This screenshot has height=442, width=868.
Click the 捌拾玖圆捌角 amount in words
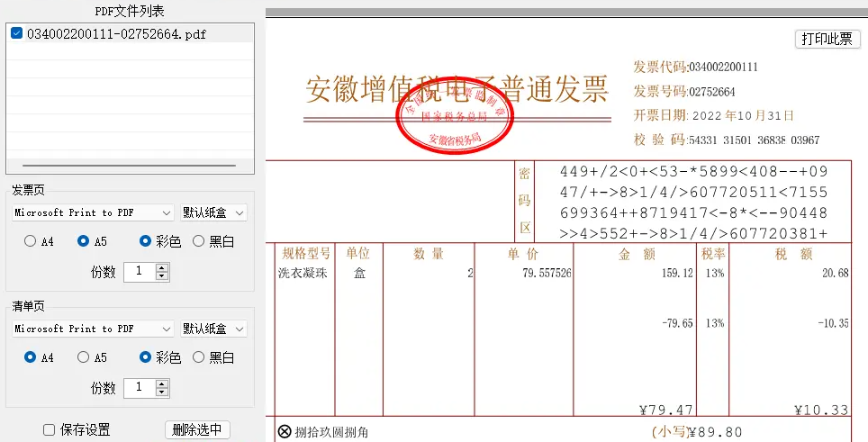pyautogui.click(x=331, y=432)
